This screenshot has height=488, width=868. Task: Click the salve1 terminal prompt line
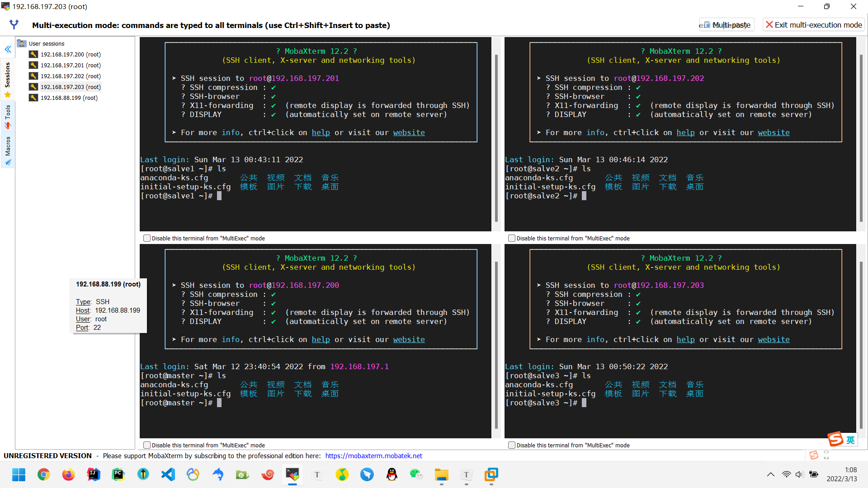[181, 196]
